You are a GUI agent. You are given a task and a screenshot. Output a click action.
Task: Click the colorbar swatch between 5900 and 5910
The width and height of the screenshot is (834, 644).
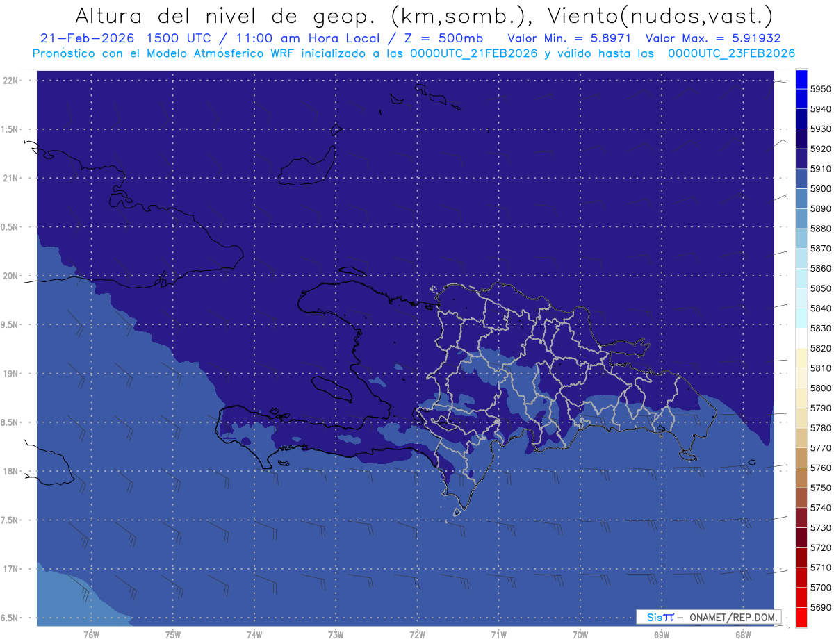(x=801, y=179)
